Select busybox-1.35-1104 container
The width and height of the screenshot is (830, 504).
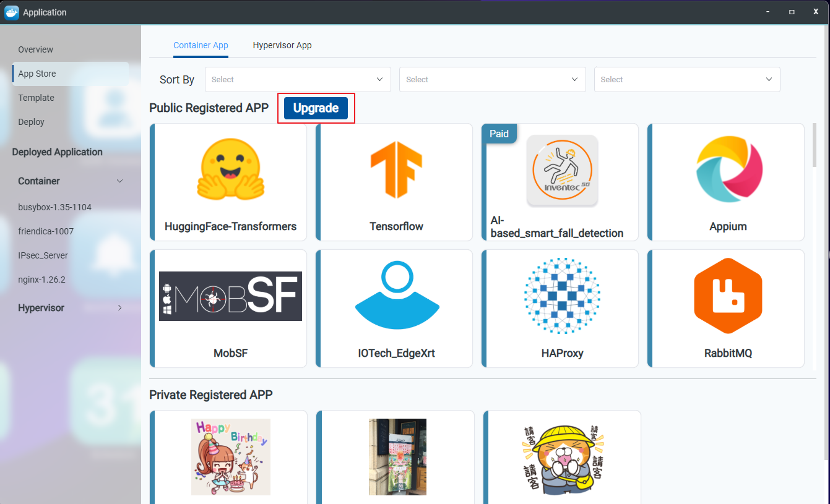(x=55, y=207)
